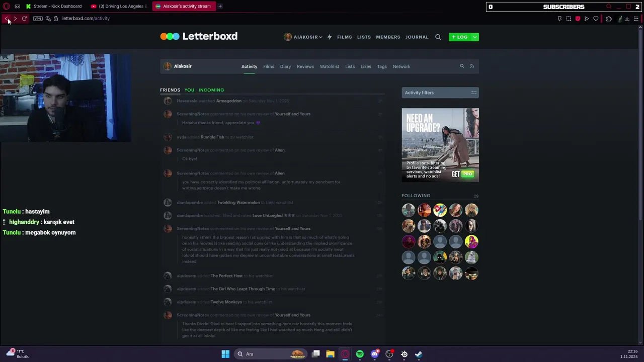Toggle the red ad blocker shield
The image size is (644, 362).
pyautogui.click(x=578, y=19)
